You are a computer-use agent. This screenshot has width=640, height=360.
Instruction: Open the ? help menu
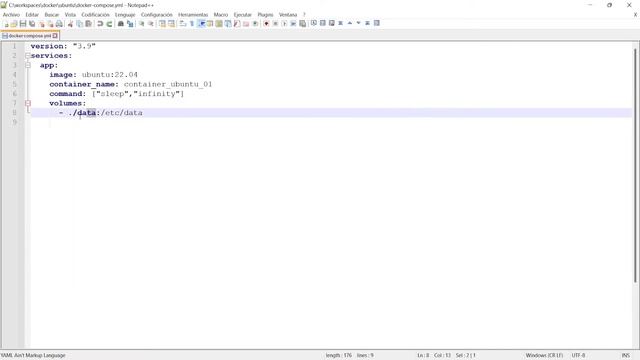[x=304, y=15]
